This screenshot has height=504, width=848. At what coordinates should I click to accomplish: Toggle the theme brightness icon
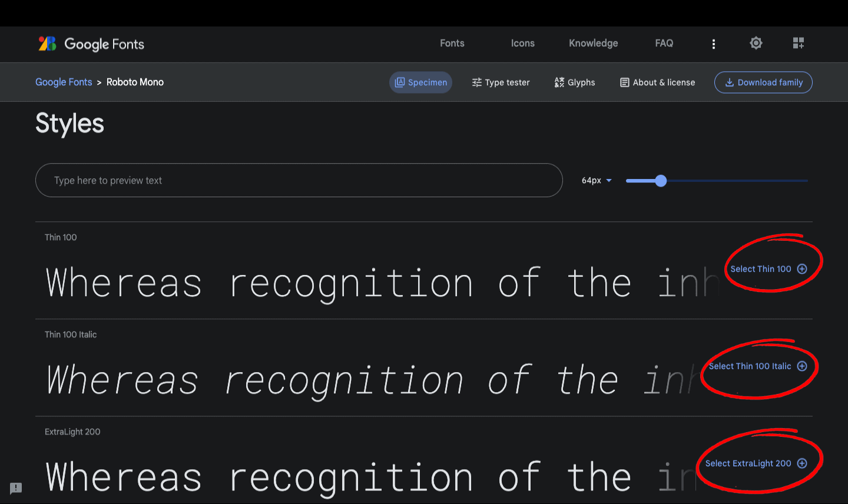click(756, 43)
